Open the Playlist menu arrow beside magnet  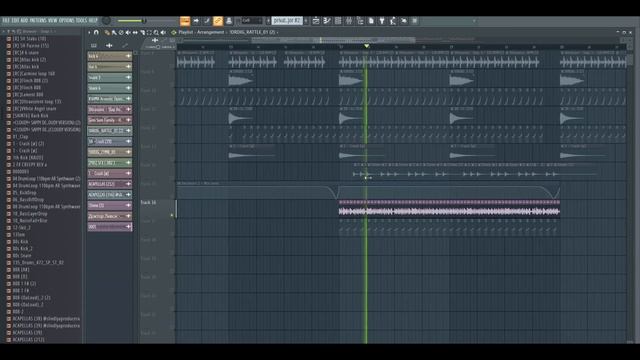pyautogui.click(x=89, y=32)
